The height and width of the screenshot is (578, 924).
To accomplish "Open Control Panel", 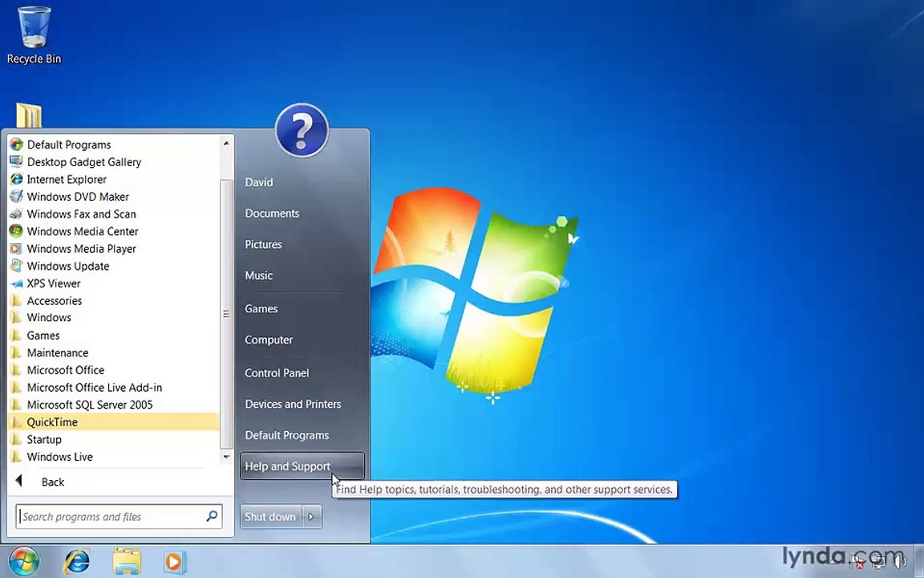I will pyautogui.click(x=277, y=372).
